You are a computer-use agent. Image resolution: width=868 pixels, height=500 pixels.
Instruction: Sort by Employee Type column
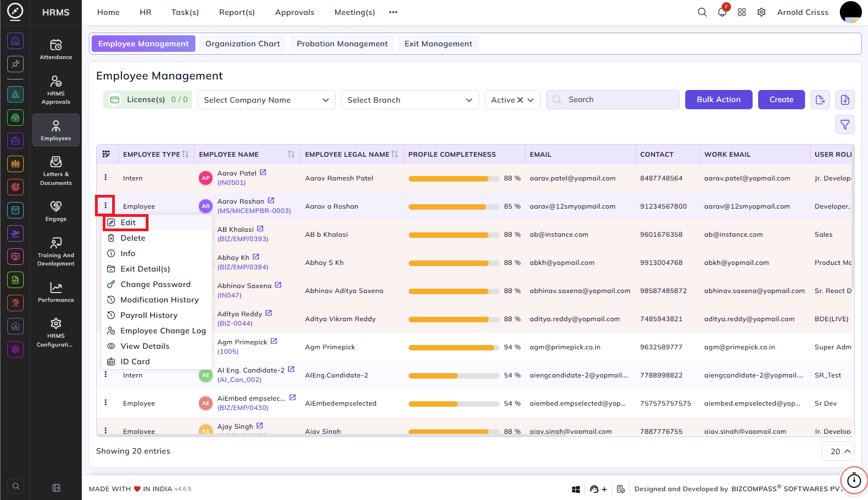coord(186,155)
